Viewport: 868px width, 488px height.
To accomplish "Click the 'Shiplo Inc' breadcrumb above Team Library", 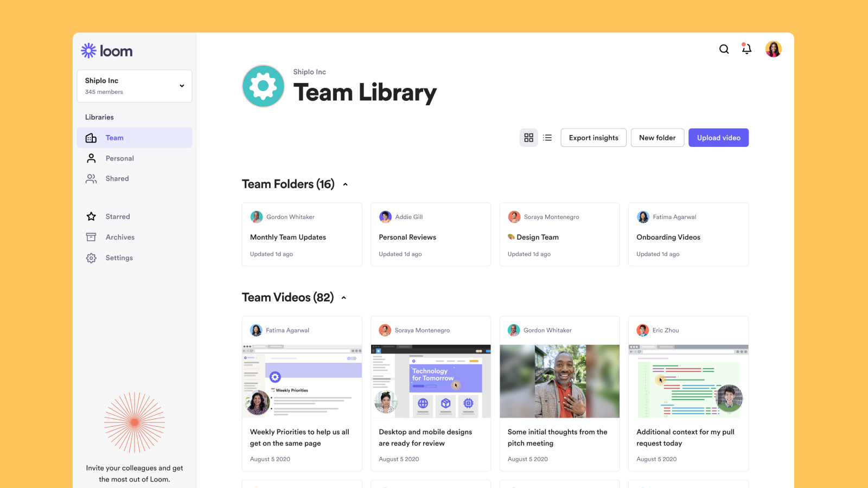I will pyautogui.click(x=310, y=72).
